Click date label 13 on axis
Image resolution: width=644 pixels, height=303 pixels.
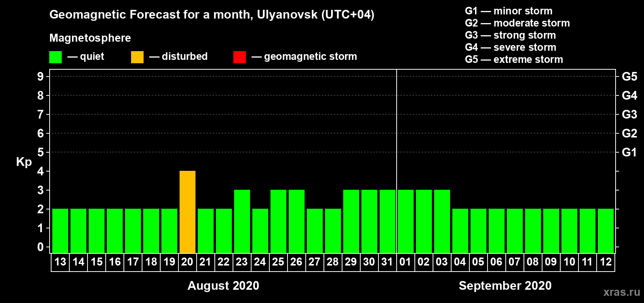pyautogui.click(x=60, y=262)
